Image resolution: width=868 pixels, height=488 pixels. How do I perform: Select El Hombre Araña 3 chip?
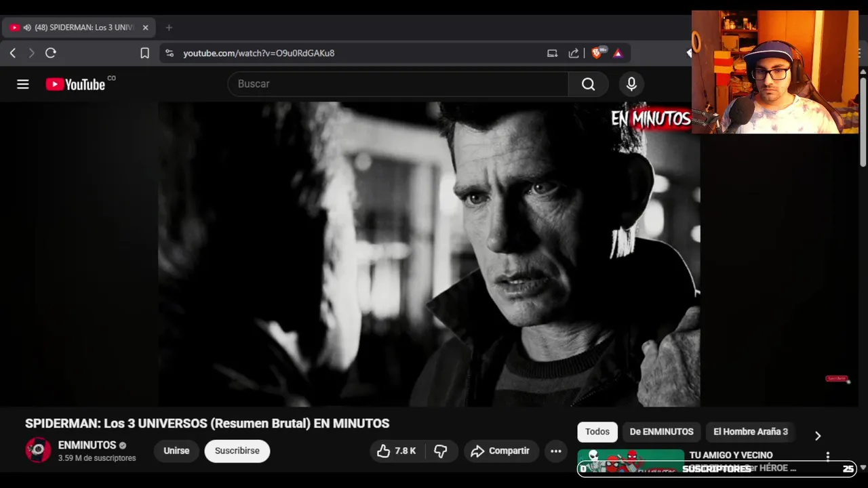click(751, 432)
